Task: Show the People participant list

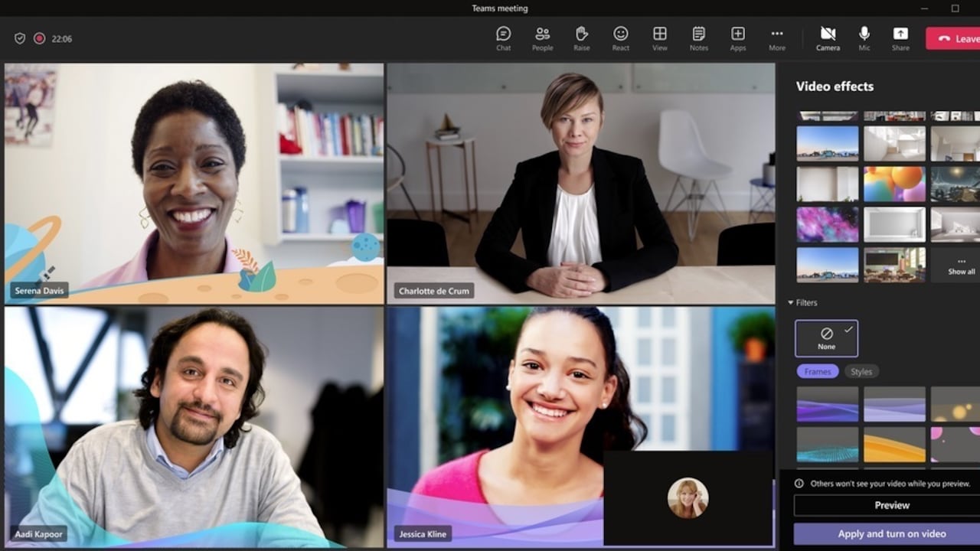Action: click(542, 38)
